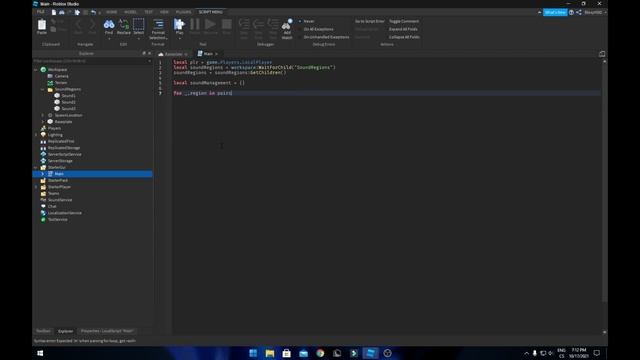The image size is (640, 360).
Task: Click the Chat service icon in Explorer
Action: click(43, 207)
